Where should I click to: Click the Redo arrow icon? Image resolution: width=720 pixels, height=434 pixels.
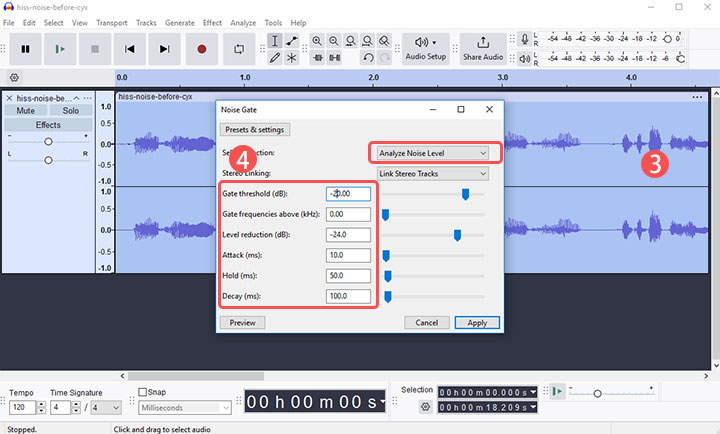(384, 58)
